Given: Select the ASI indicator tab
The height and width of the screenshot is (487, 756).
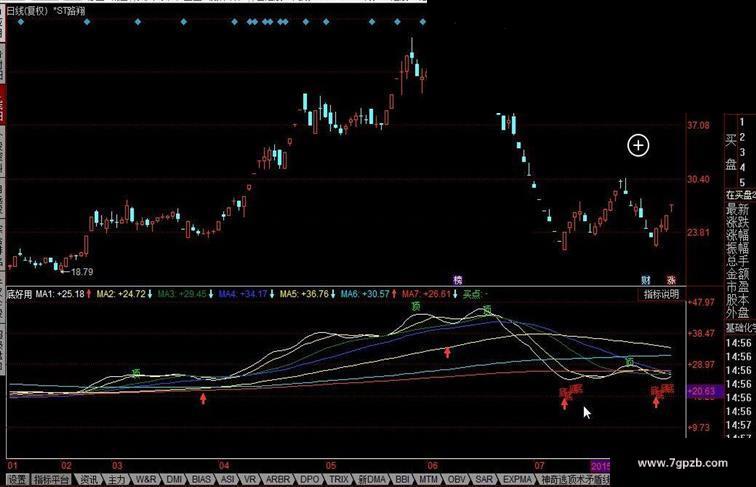Looking at the screenshot, I should 227,480.
